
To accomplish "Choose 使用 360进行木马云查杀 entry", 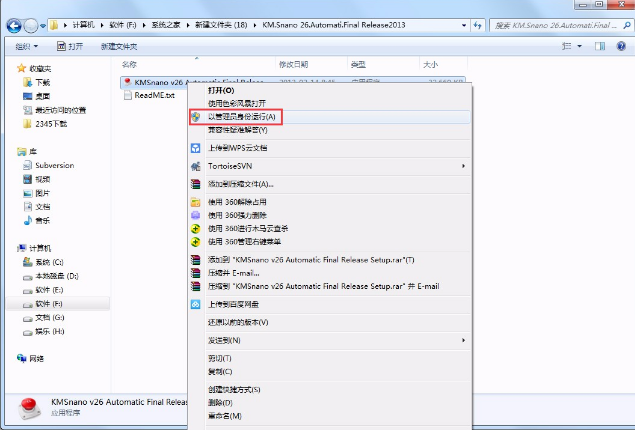I will point(248,228).
